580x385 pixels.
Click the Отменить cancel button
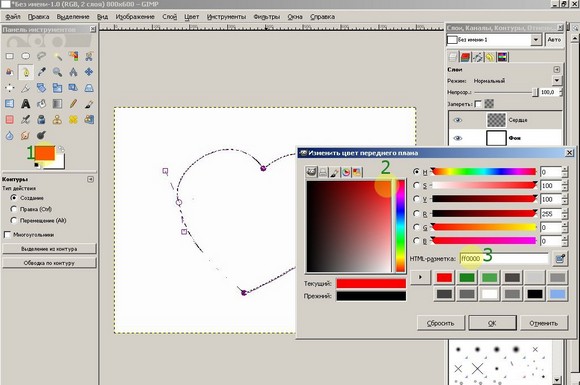click(x=544, y=323)
